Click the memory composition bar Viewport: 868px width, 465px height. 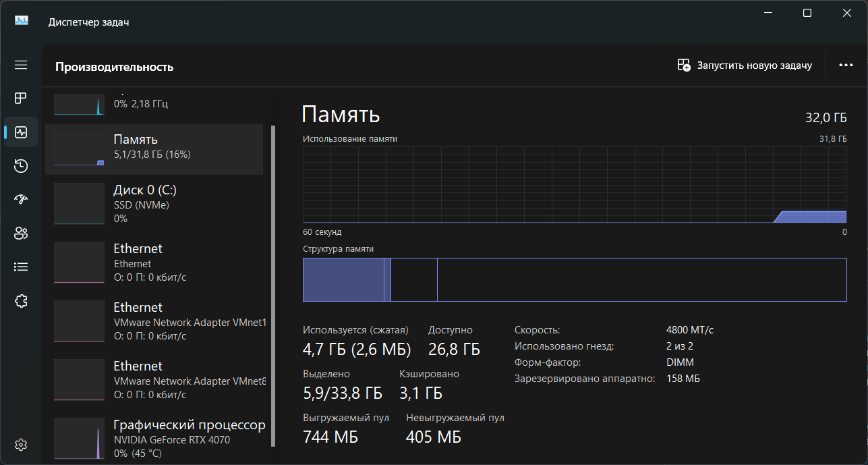(x=575, y=279)
